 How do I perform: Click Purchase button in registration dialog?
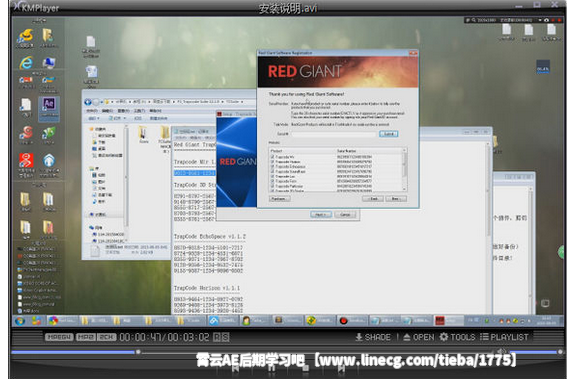280,199
